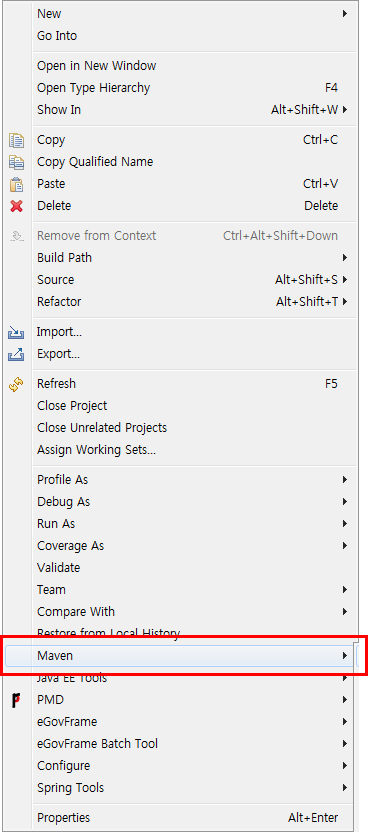The image size is (368, 832).
Task: Click the Export icon
Action: click(x=16, y=354)
